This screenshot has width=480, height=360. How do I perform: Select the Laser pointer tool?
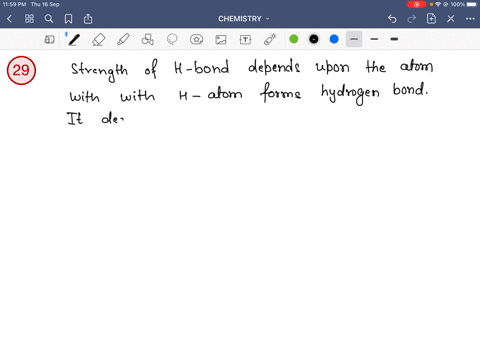[x=270, y=40]
